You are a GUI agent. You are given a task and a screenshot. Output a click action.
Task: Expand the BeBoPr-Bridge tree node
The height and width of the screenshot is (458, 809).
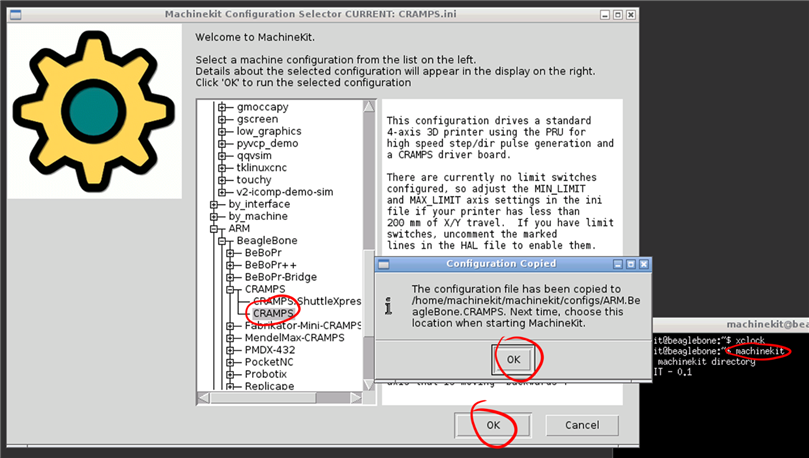(x=231, y=277)
